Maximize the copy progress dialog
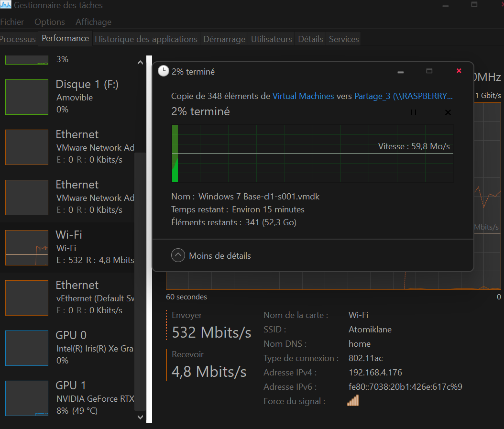Image resolution: width=504 pixels, height=429 pixels. (429, 71)
